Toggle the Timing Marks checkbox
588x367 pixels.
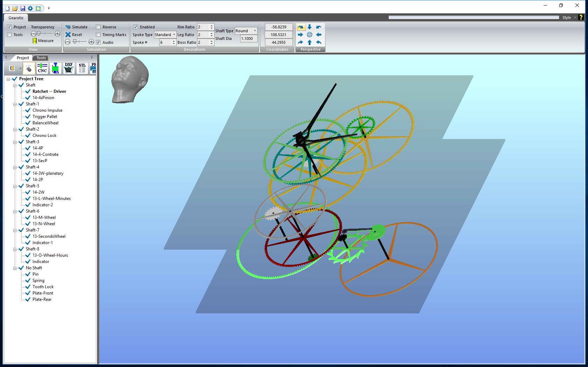[x=98, y=35]
